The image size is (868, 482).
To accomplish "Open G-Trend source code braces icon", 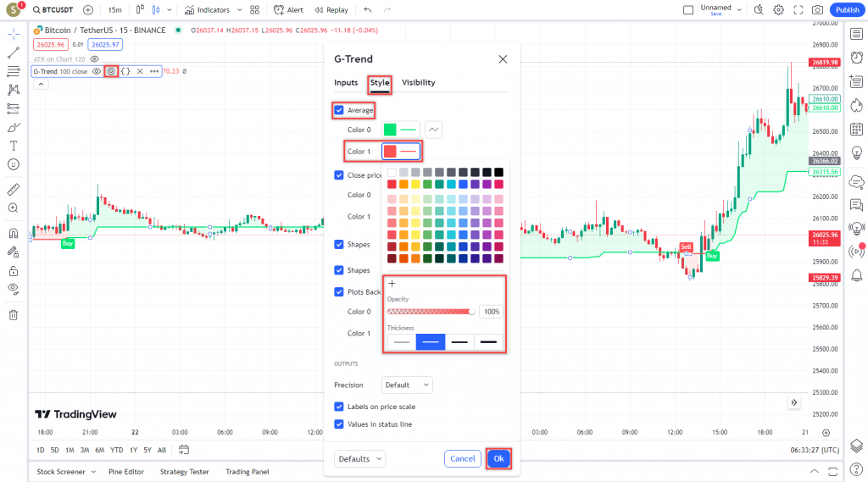I will coord(125,71).
